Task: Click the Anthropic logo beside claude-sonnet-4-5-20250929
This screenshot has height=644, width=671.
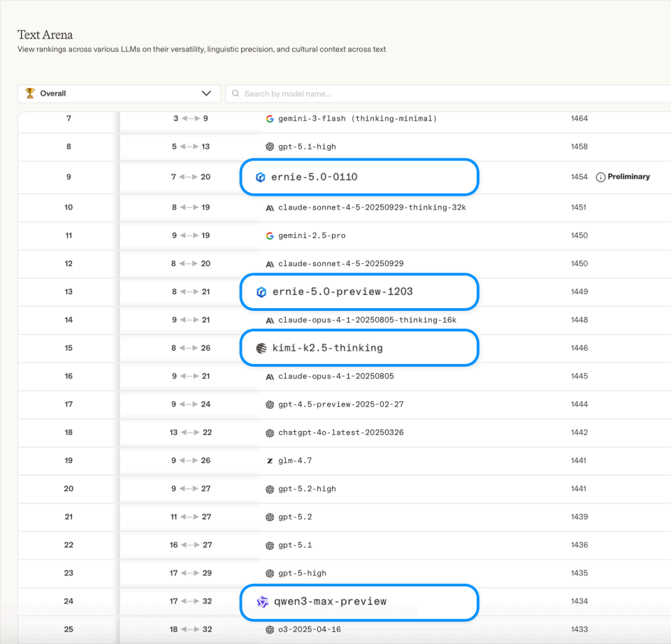Action: point(270,264)
